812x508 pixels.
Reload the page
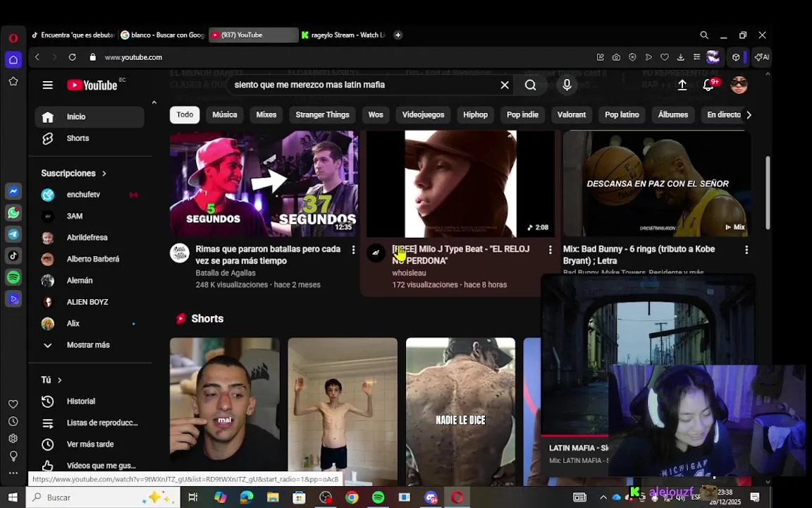(x=73, y=57)
